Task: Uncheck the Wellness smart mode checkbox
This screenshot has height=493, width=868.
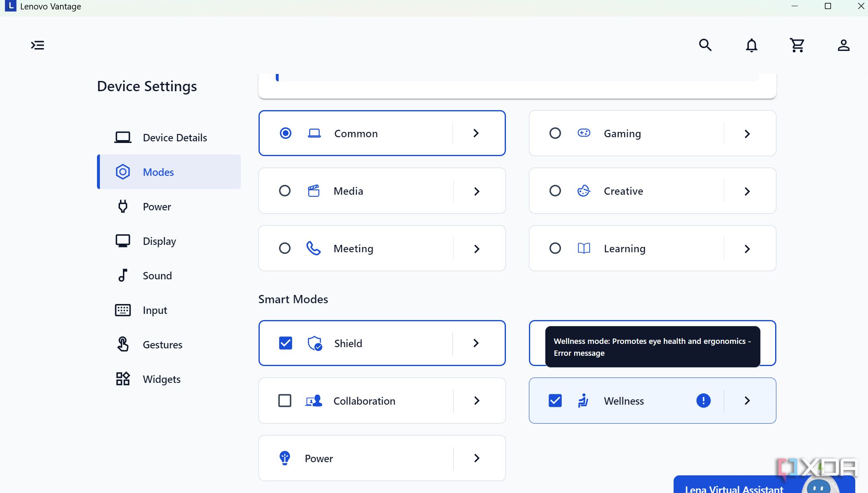Action: tap(555, 401)
